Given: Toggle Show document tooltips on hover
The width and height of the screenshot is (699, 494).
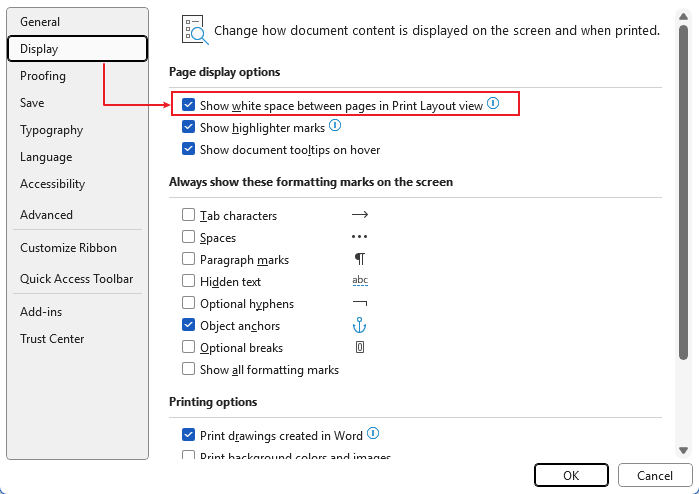Looking at the screenshot, I should point(188,150).
